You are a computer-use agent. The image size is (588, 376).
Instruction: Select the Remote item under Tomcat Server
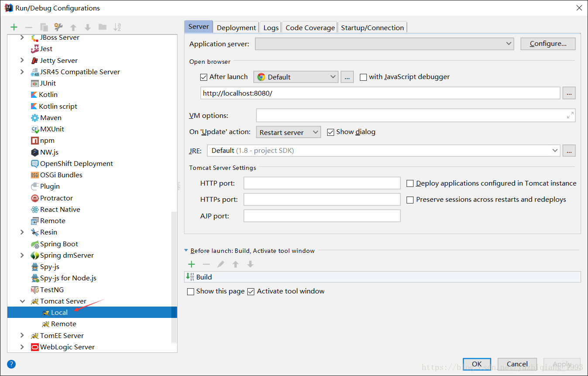pyautogui.click(x=64, y=324)
